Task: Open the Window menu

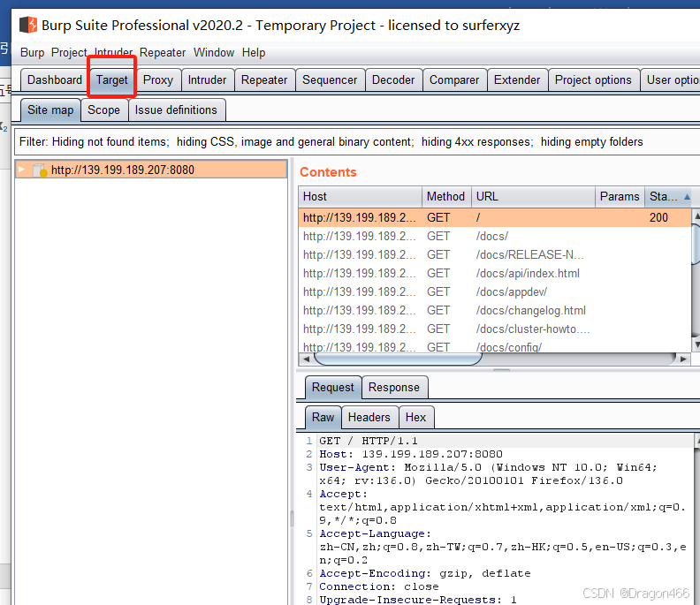Action: coord(214,53)
